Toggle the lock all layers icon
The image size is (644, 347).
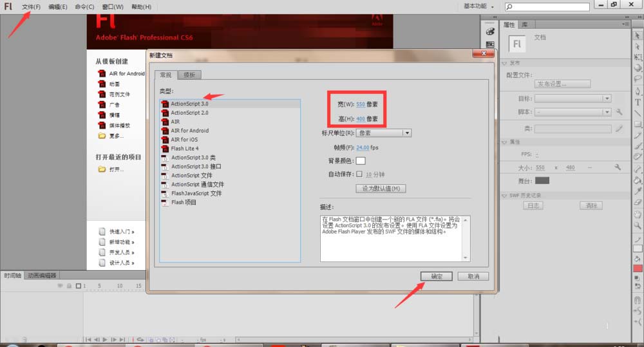(x=70, y=285)
